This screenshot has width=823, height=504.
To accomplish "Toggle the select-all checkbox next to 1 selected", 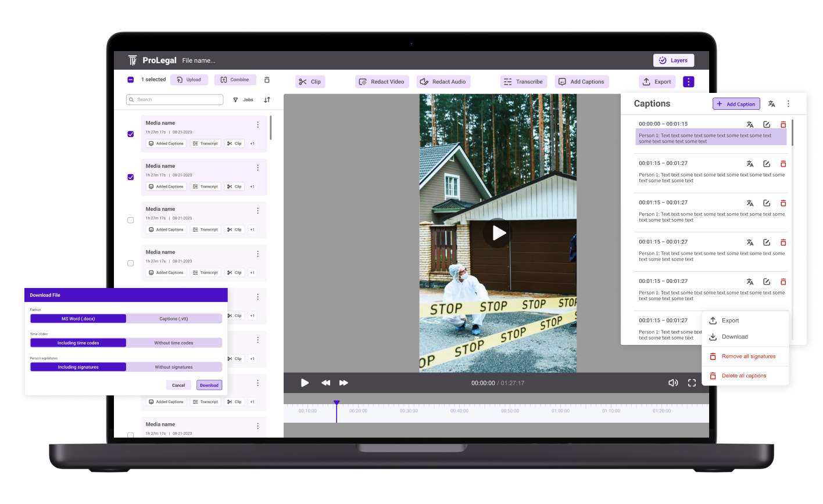I will click(x=131, y=80).
